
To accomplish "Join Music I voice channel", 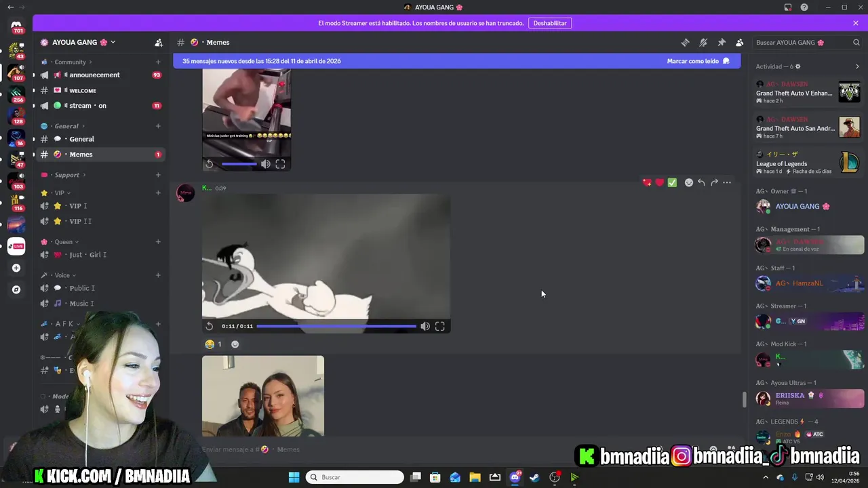I will point(99,304).
